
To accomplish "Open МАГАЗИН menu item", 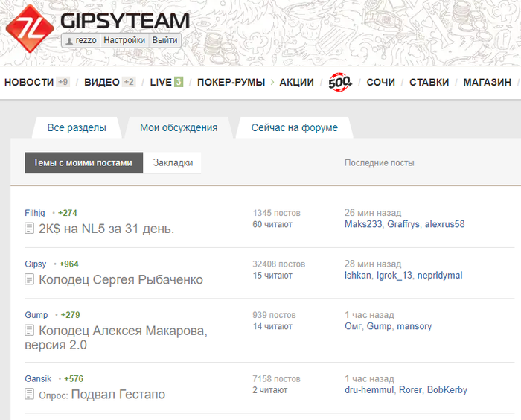I will [487, 82].
